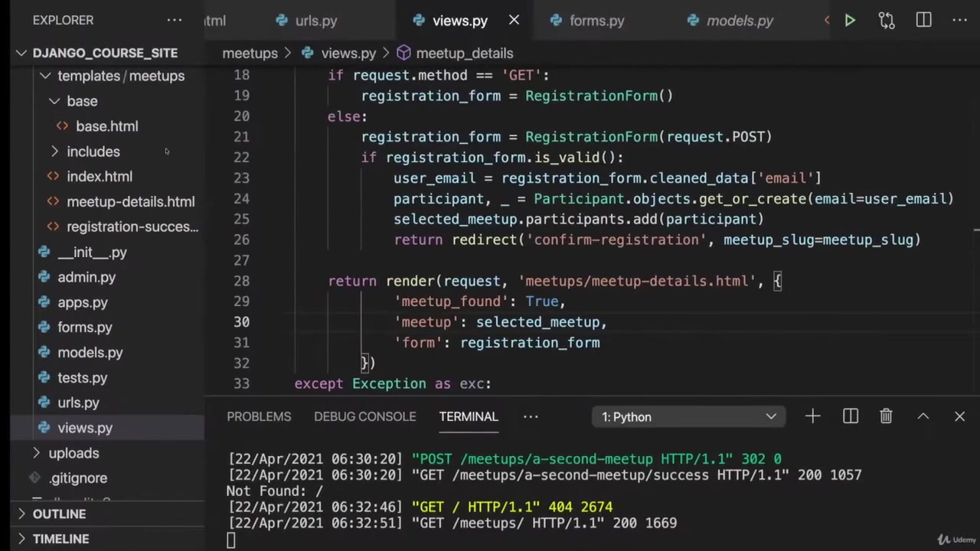Viewport: 980px width, 551px height.
Task: Kill terminal with trash icon
Action: pyautogui.click(x=886, y=416)
